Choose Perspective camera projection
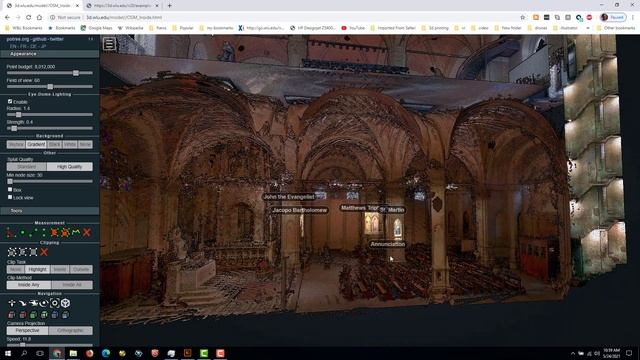The height and width of the screenshot is (360, 640). coord(27,331)
